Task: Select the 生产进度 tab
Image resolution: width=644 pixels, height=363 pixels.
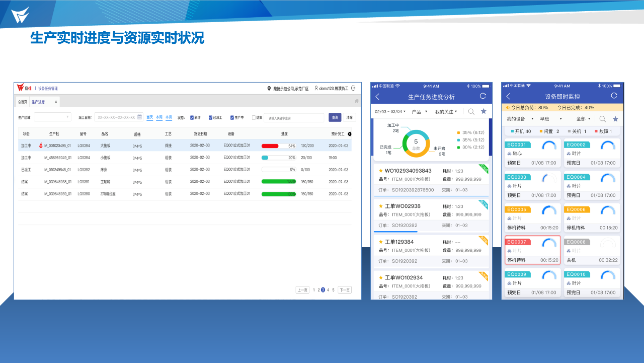Action: click(39, 102)
